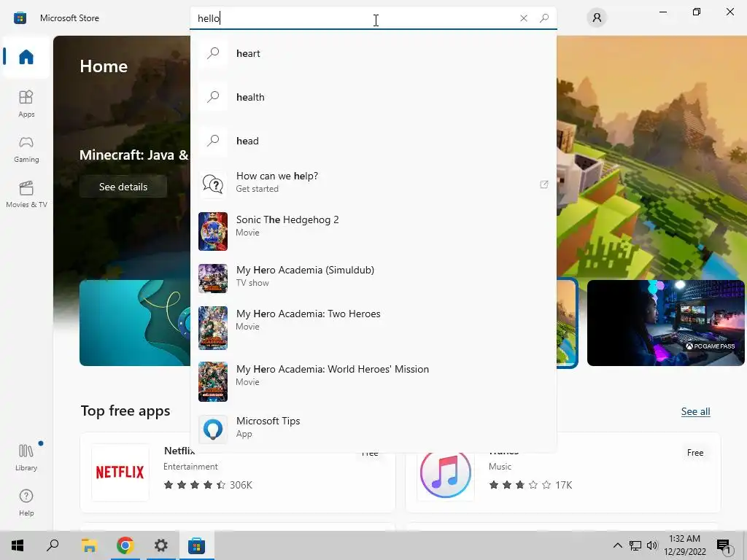
Task: Open My Hero Academia: Two Heroes result
Action: pyautogui.click(x=373, y=327)
